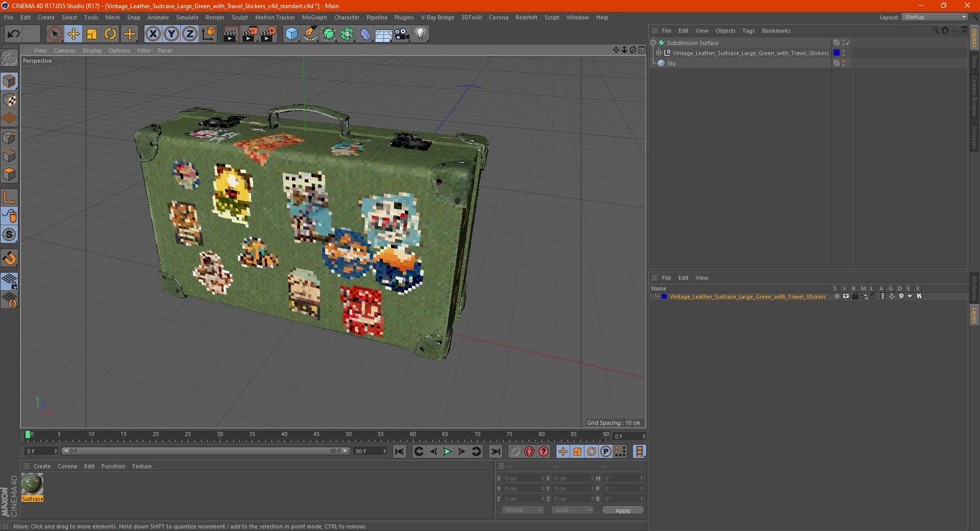Open viewport Cameras menu

click(64, 51)
